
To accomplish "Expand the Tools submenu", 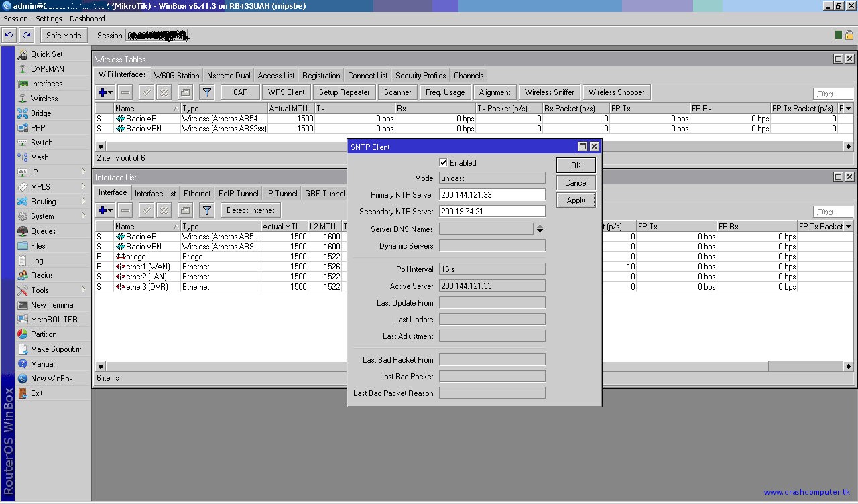I will pyautogui.click(x=83, y=290).
